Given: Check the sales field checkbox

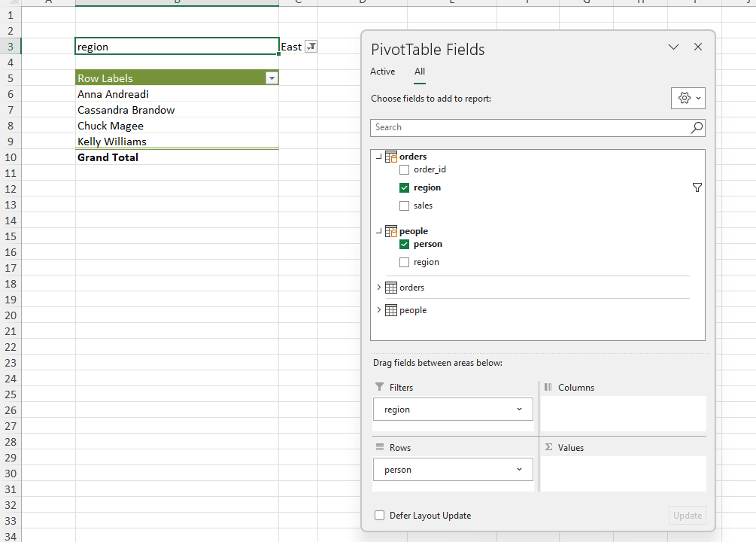Looking at the screenshot, I should 405,206.
